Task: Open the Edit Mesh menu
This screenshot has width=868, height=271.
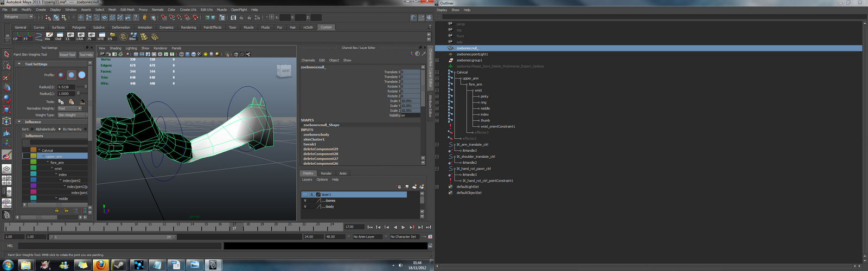Action: [x=127, y=10]
